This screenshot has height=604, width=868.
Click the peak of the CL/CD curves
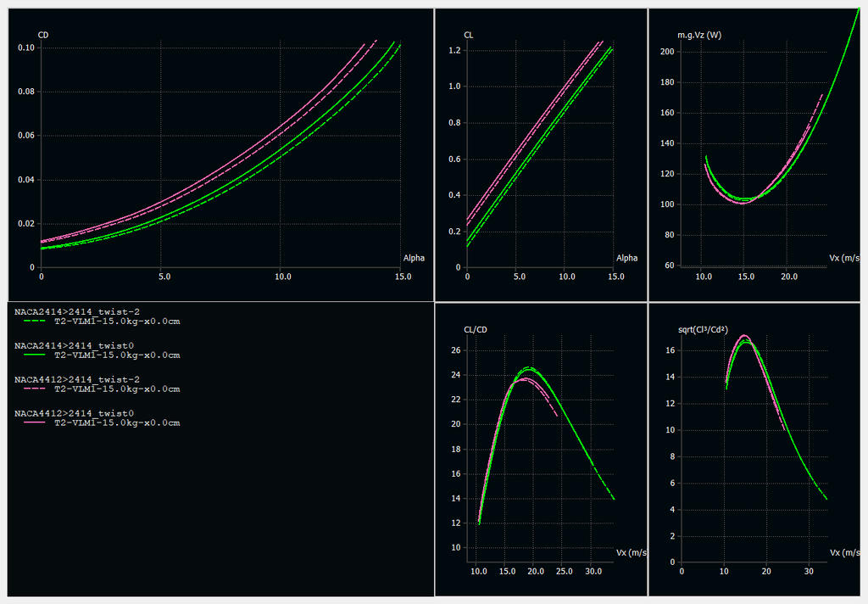(x=528, y=369)
